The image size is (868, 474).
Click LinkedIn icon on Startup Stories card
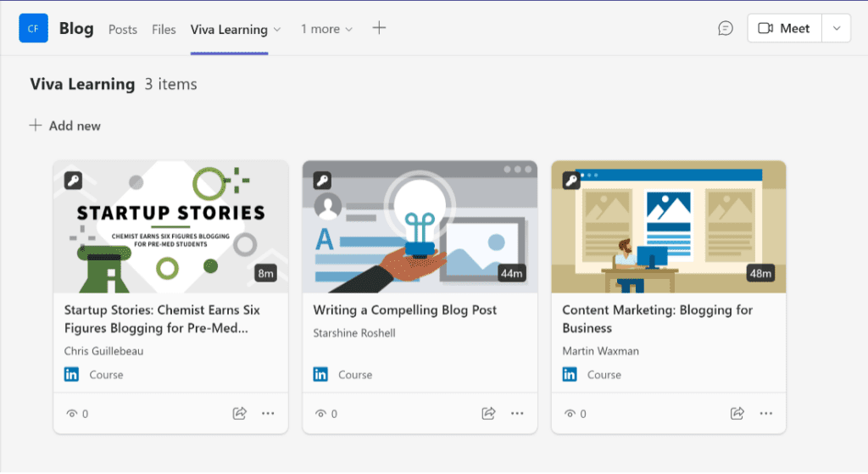71,374
